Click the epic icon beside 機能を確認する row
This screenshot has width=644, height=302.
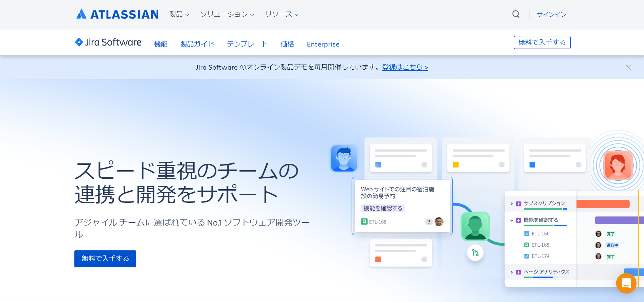(518, 220)
